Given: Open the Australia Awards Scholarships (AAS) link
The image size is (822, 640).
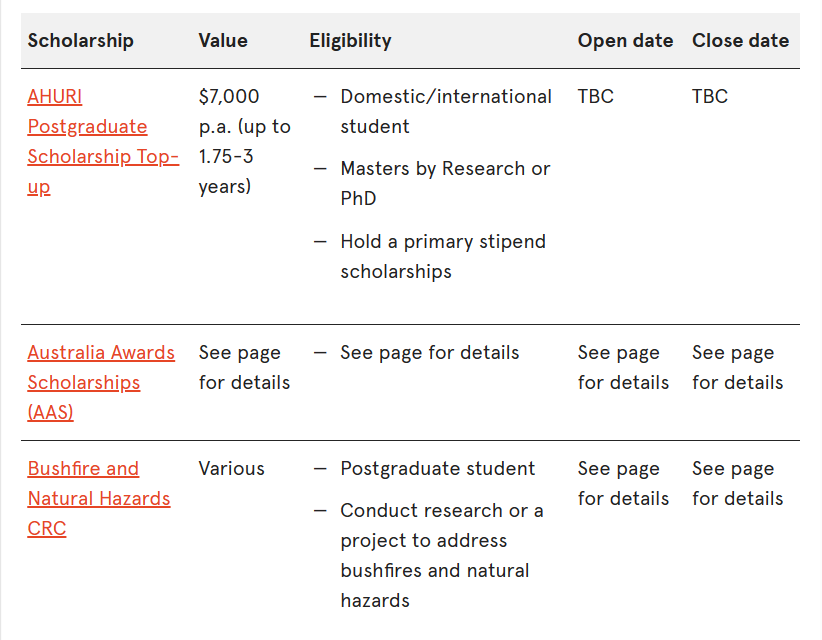Looking at the screenshot, I should tap(101, 382).
